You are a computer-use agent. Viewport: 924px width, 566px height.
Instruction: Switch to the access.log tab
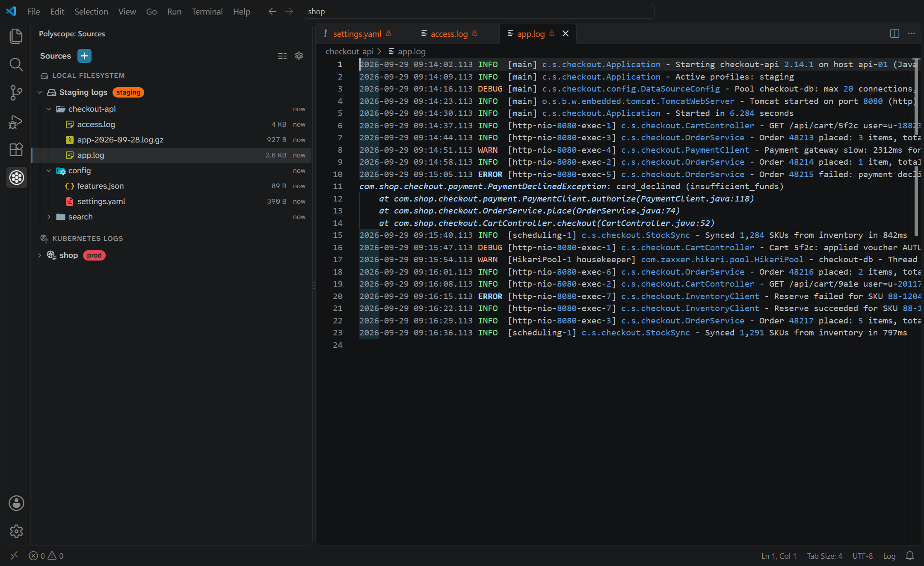coord(449,34)
